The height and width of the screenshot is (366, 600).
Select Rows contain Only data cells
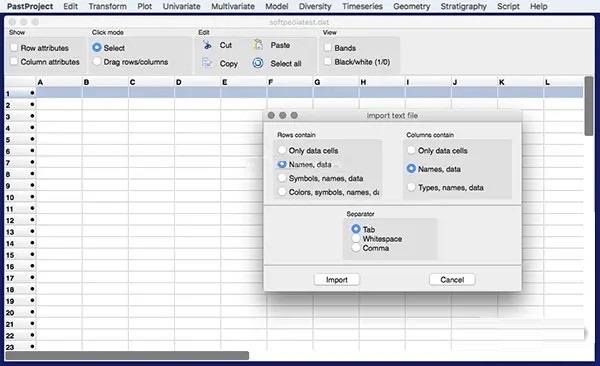(x=282, y=150)
